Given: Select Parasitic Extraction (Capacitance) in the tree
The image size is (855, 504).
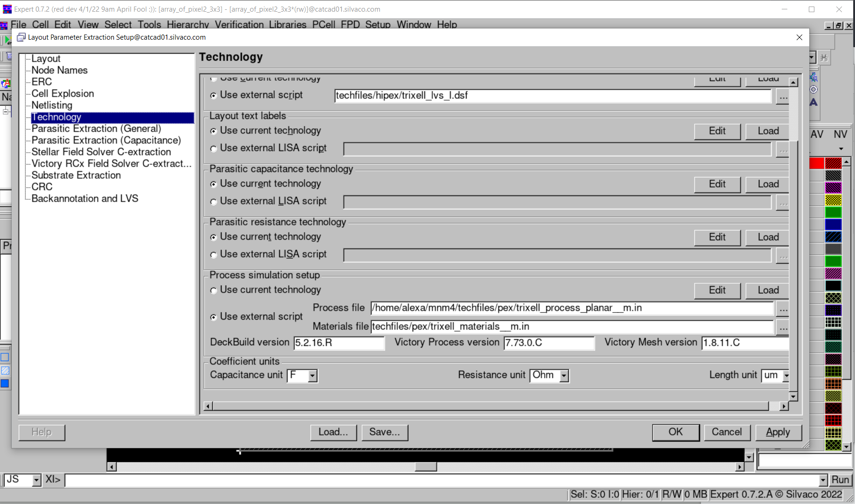Looking at the screenshot, I should tap(106, 140).
